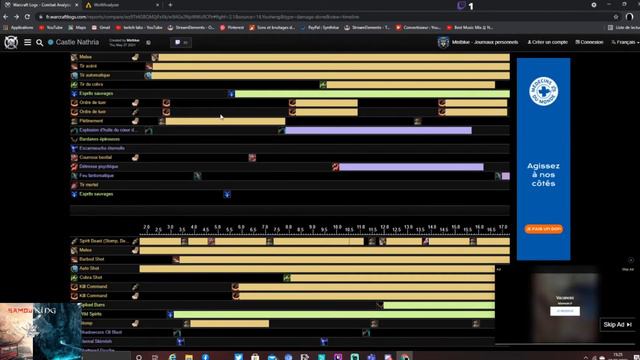Click the tan Piétinement duration bar
Viewport: 640px width, 360px height.
point(225,121)
